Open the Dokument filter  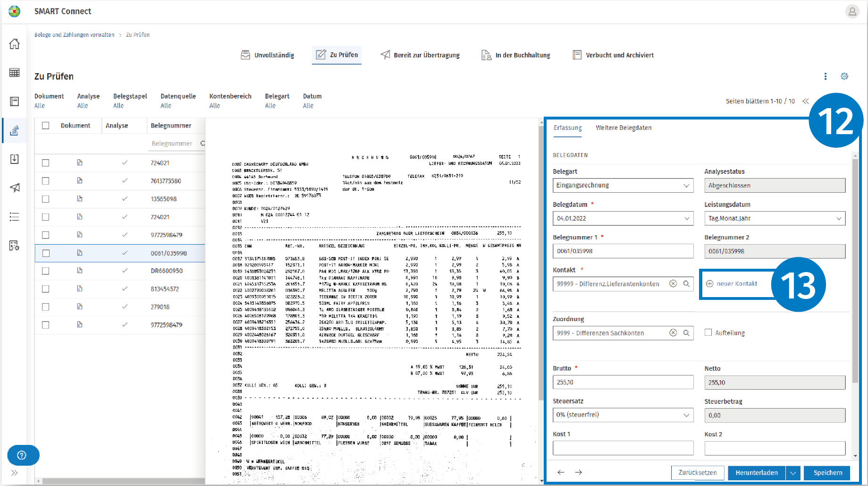49,101
